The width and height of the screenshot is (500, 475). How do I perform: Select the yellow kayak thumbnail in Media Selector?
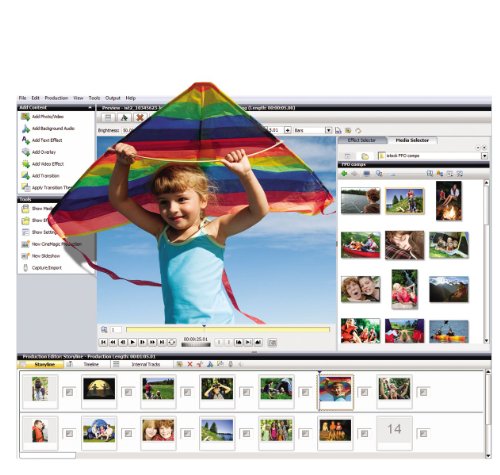coord(449,331)
